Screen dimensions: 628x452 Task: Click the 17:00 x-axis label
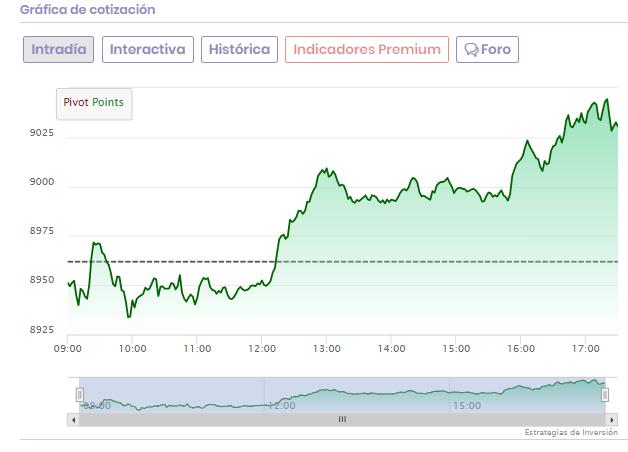(586, 349)
